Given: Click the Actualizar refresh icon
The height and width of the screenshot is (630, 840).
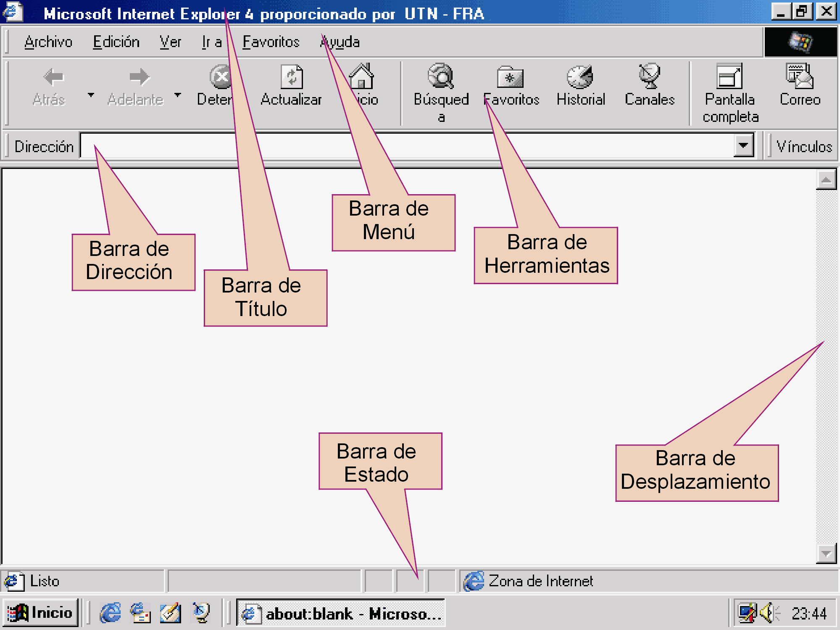Looking at the screenshot, I should click(291, 77).
